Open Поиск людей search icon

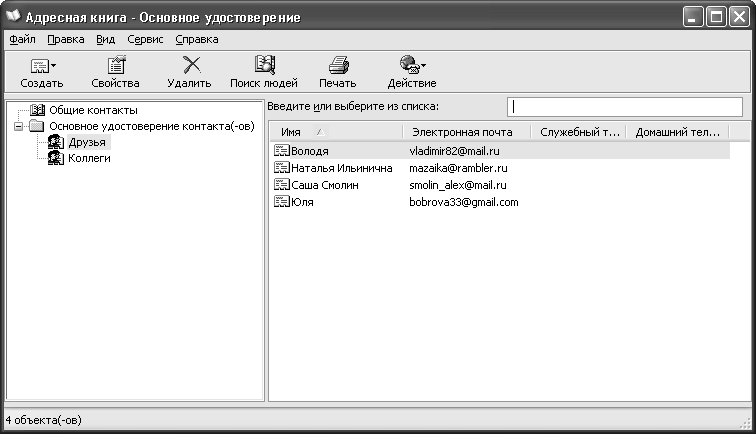pos(265,65)
